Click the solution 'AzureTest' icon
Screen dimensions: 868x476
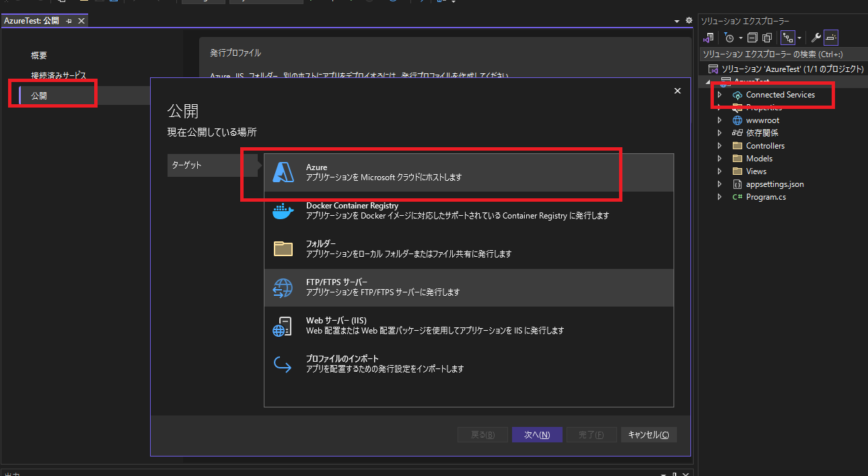tap(713, 69)
